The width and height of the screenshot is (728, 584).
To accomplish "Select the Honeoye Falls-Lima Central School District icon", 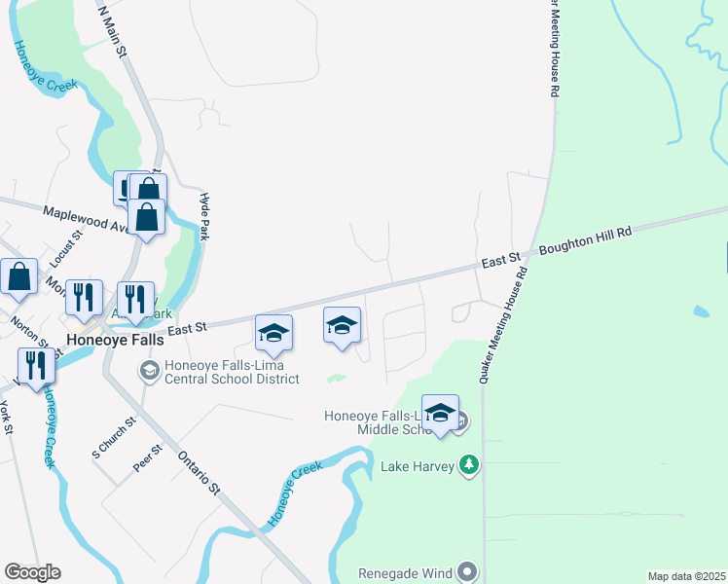I will coord(150,372).
